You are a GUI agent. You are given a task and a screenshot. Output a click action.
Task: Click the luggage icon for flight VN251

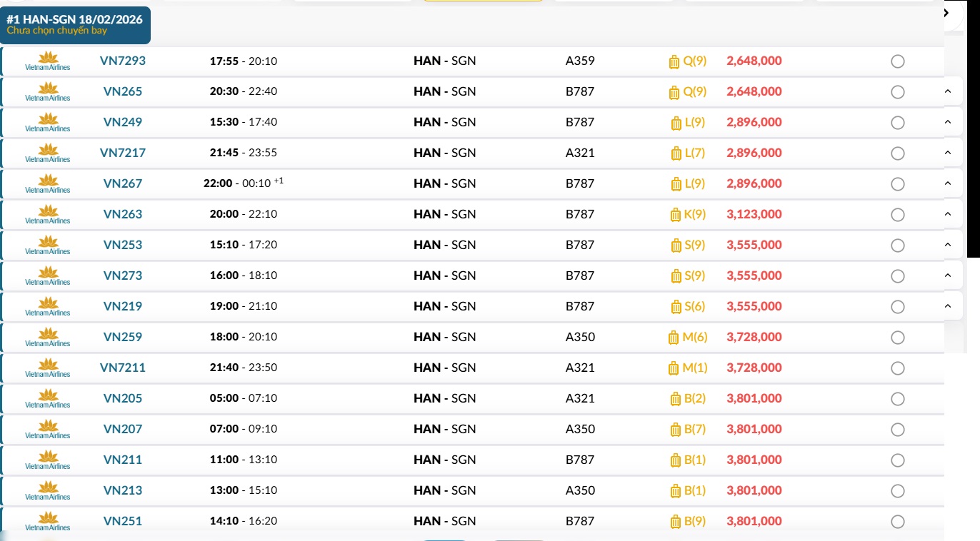(676, 522)
